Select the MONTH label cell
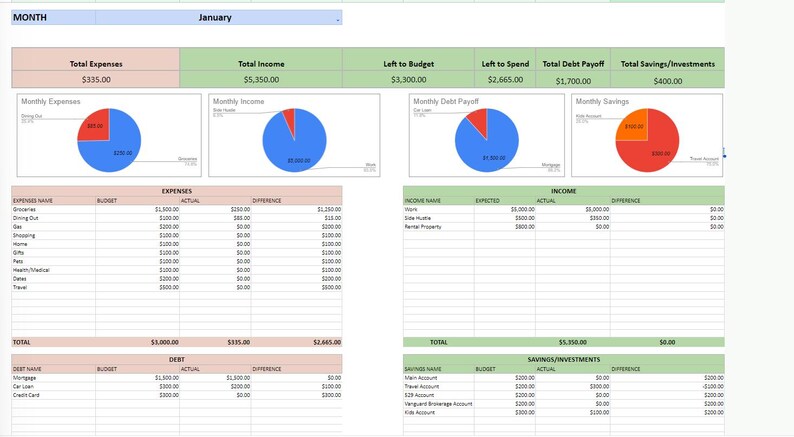The width and height of the screenshot is (794, 437). (x=53, y=17)
